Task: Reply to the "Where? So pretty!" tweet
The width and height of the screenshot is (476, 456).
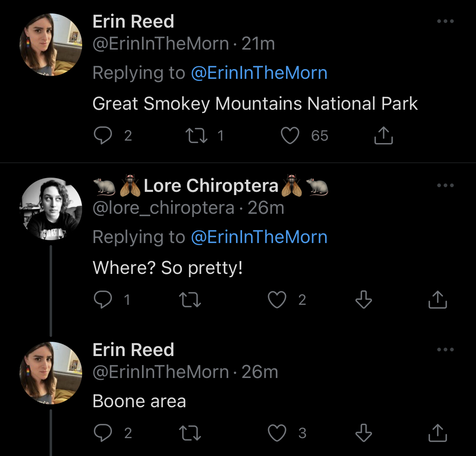Action: [x=103, y=300]
